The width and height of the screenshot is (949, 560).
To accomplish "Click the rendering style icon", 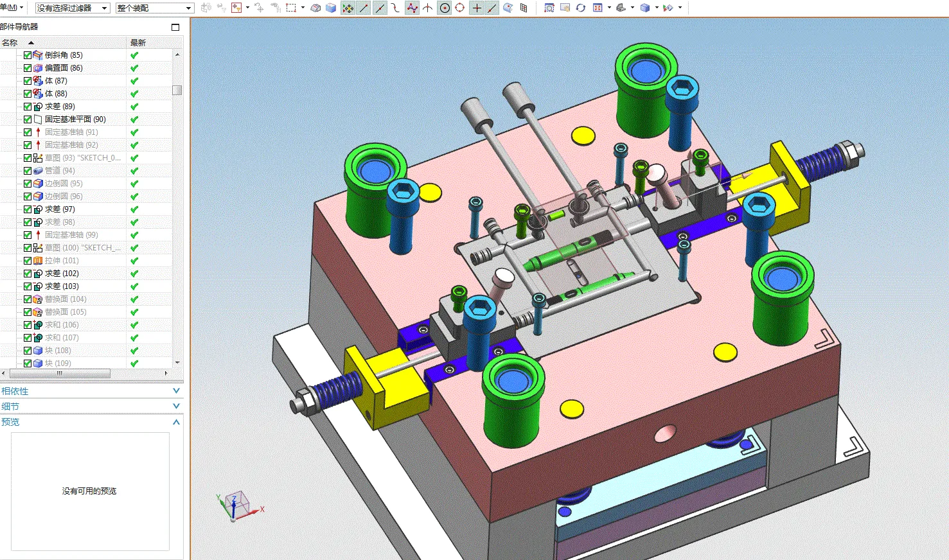I will tap(621, 8).
